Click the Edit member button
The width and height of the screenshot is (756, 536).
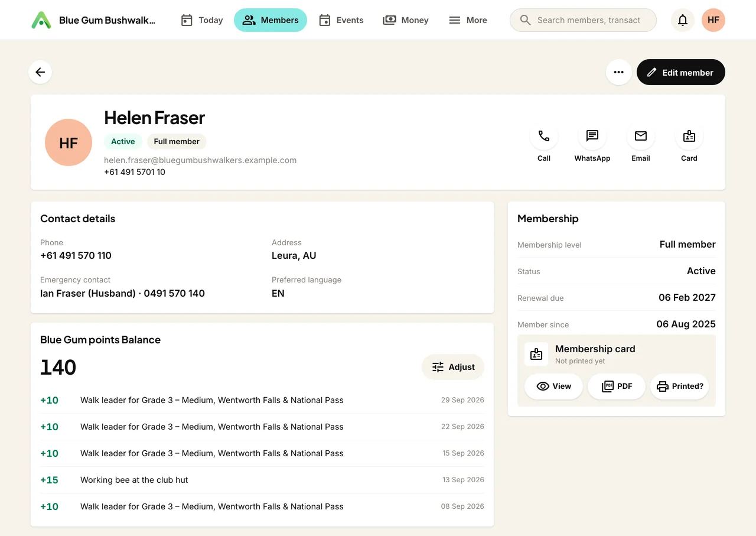(x=680, y=72)
